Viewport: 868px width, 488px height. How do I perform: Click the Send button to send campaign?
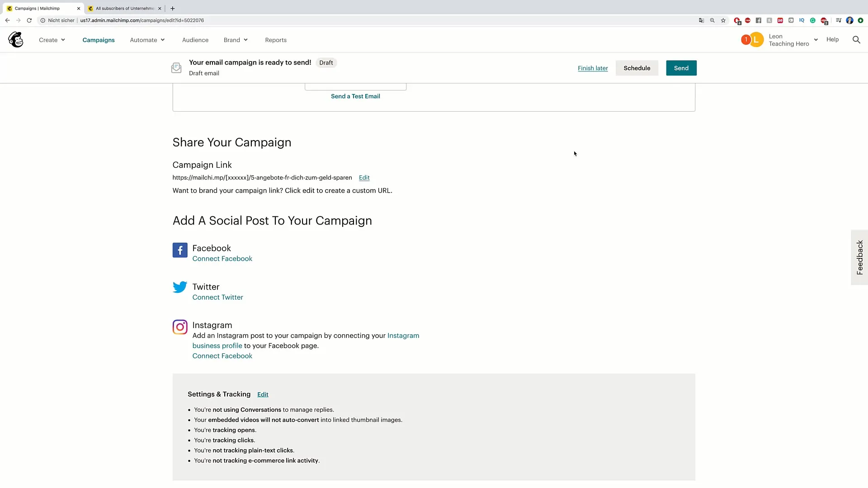681,67
